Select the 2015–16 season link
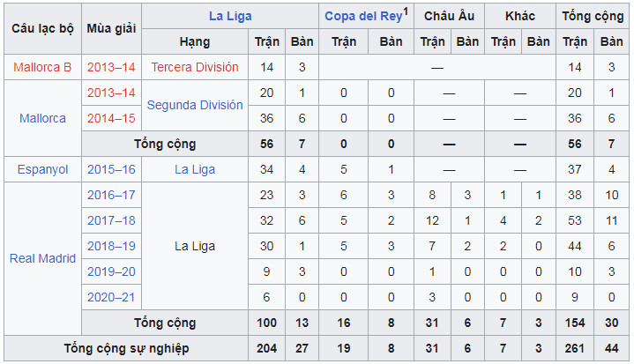The height and width of the screenshot is (364, 634). (x=111, y=169)
